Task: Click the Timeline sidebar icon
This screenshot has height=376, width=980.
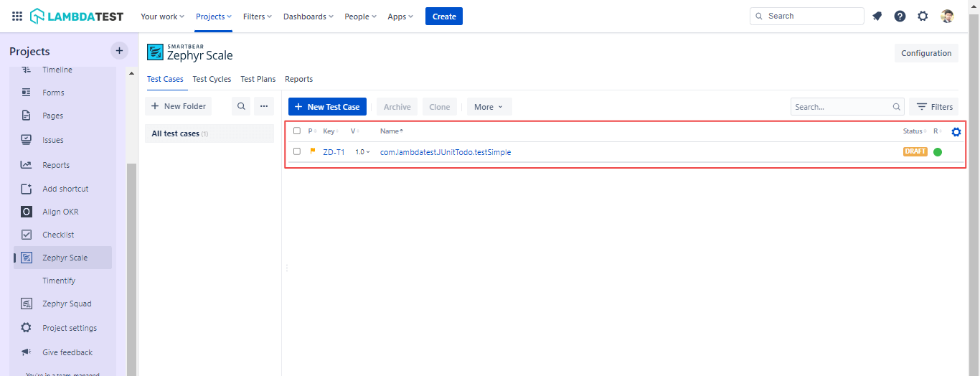Action: (26, 70)
